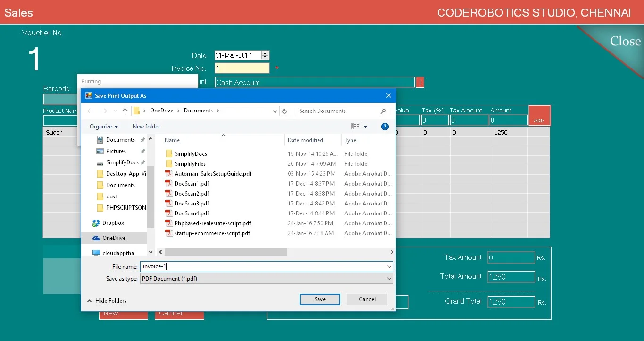The image size is (644, 341).
Task: Select DocScan4.pdf file
Action: tap(192, 213)
